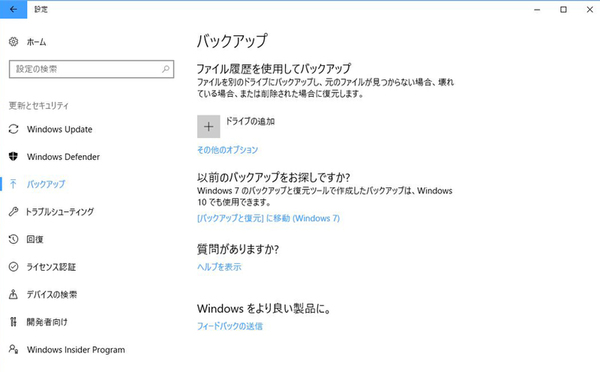Click the Home gear icon

pyautogui.click(x=13, y=42)
